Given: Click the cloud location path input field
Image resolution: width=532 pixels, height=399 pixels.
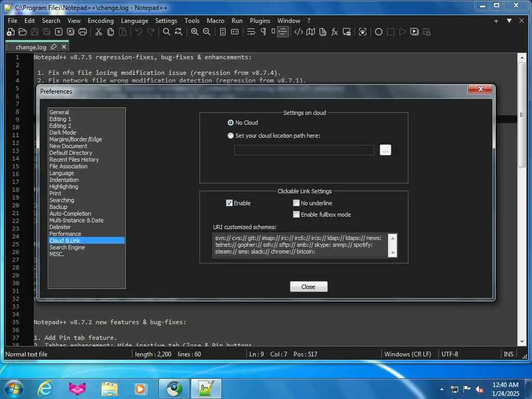Looking at the screenshot, I should coord(304,150).
